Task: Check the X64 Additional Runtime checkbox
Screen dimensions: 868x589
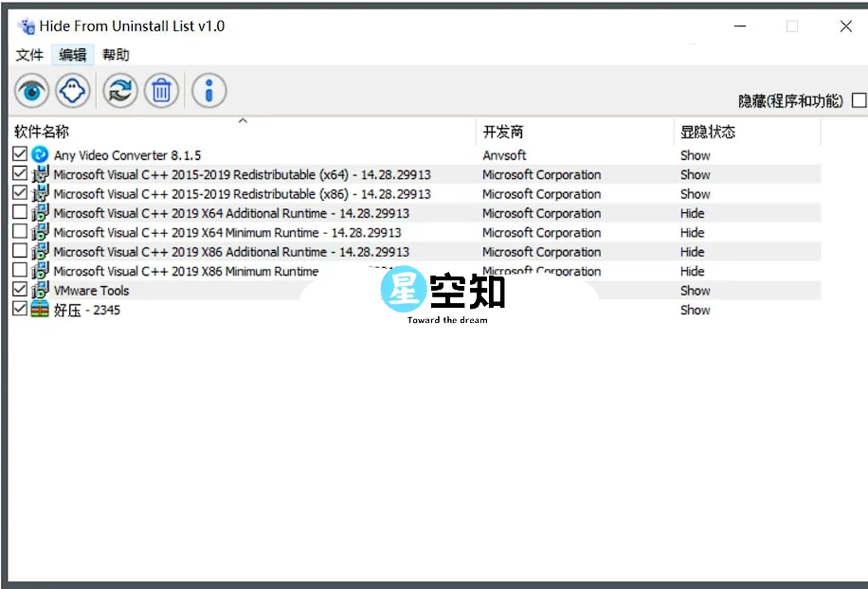Action: [20, 213]
